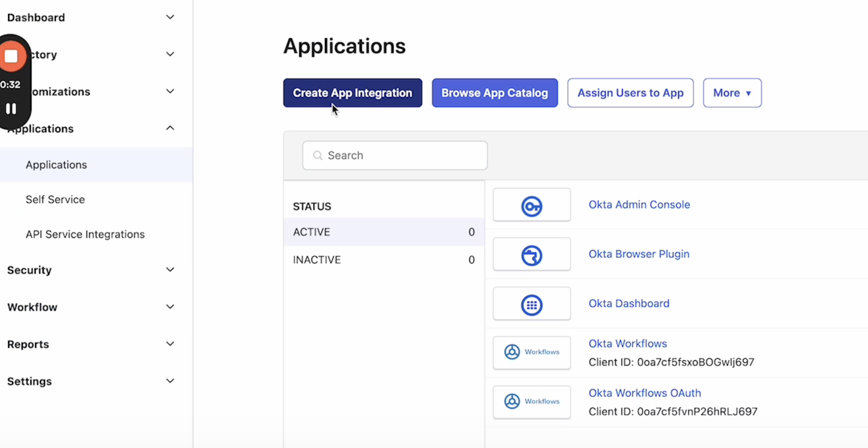Open API Service Integrations in sidebar

pyautogui.click(x=85, y=234)
